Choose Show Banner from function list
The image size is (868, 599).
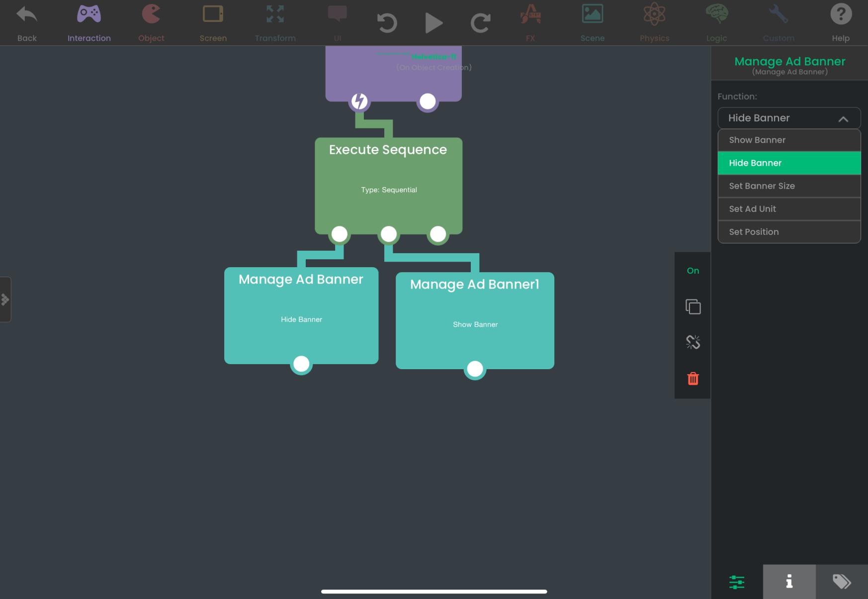point(789,140)
